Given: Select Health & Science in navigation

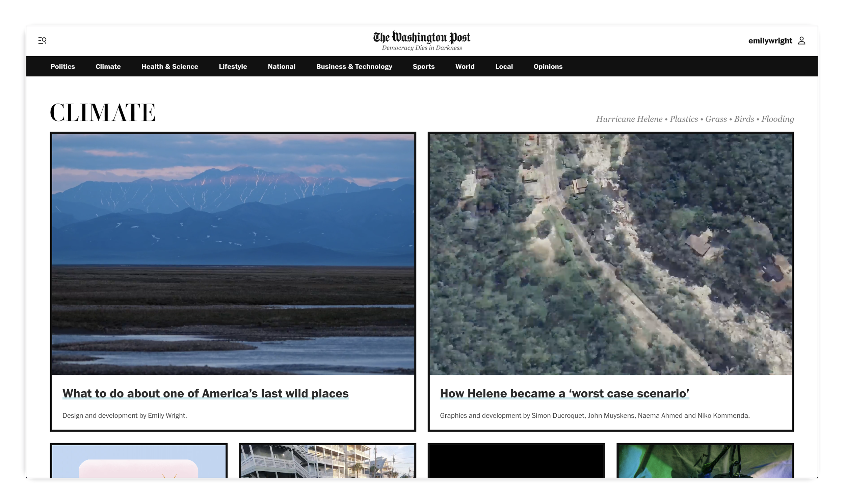Looking at the screenshot, I should [169, 66].
